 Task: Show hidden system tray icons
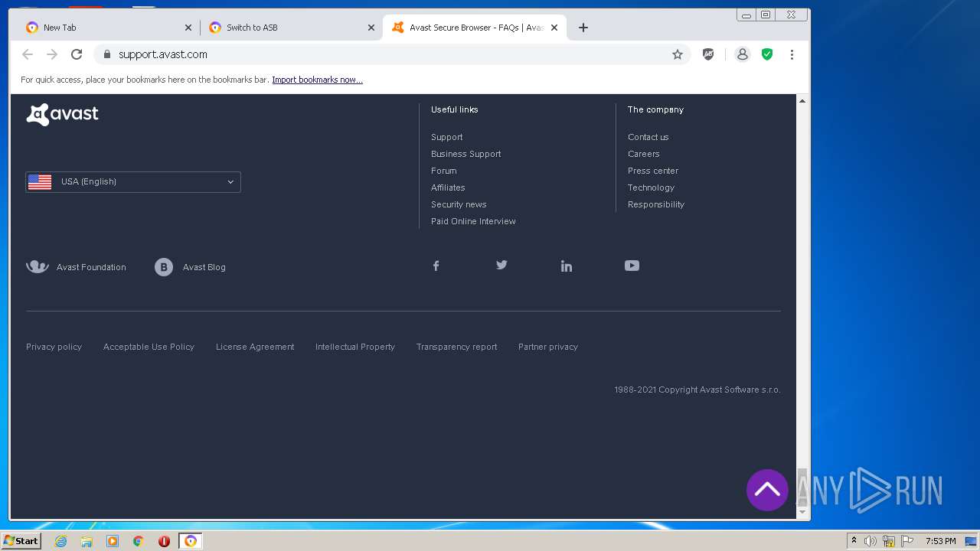tap(854, 541)
